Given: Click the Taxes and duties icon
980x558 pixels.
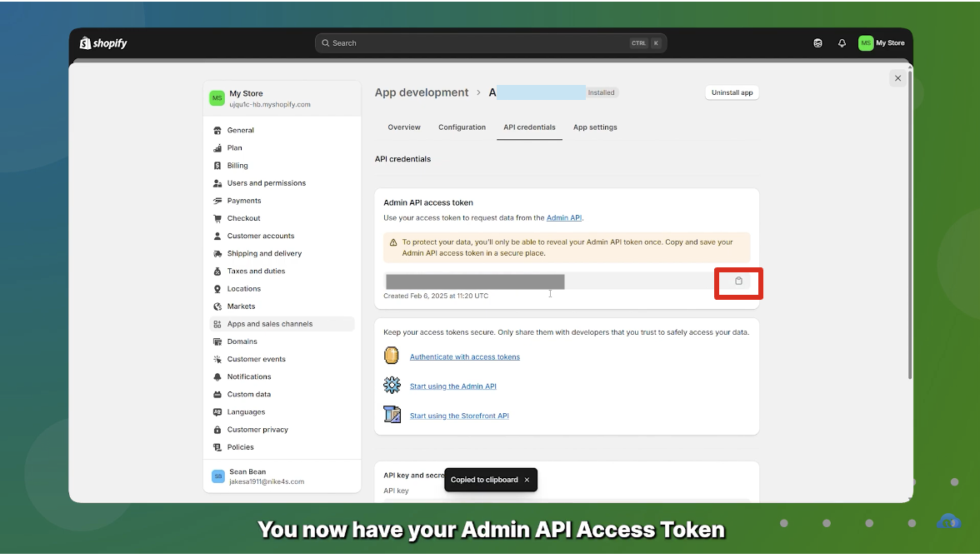Looking at the screenshot, I should pyautogui.click(x=217, y=272).
